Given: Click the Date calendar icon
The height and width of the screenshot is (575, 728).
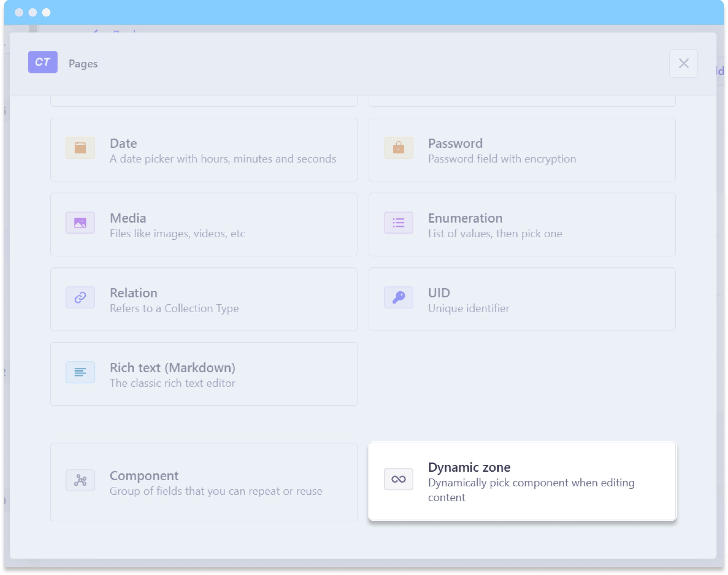Looking at the screenshot, I should (x=80, y=148).
